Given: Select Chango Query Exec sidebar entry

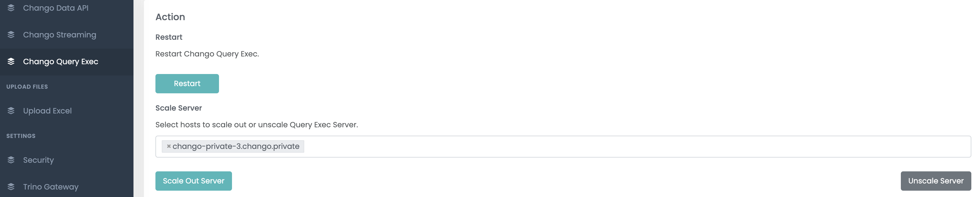Looking at the screenshot, I should pos(66,62).
